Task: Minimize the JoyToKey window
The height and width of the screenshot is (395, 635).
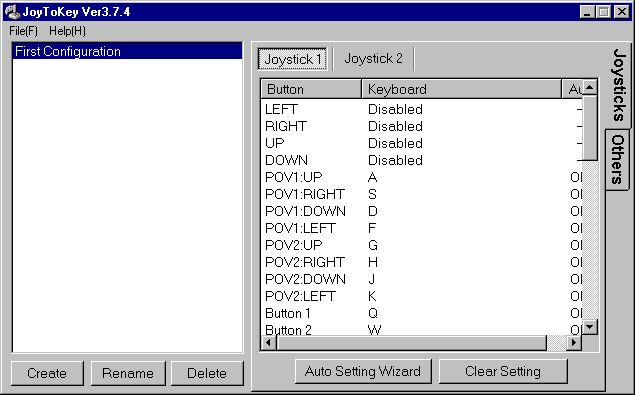Action: click(x=587, y=12)
